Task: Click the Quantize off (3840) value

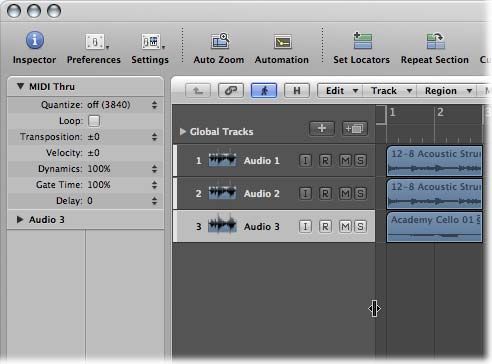Action: coord(109,105)
